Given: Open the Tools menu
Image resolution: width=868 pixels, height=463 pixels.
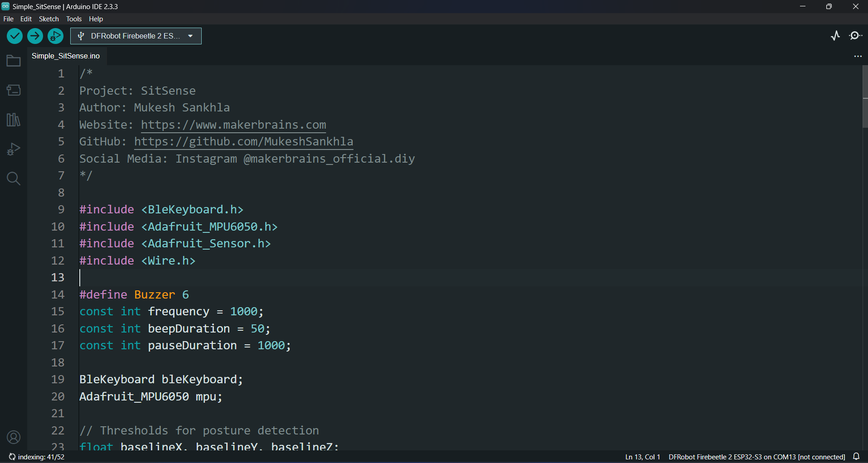Looking at the screenshot, I should coord(74,19).
